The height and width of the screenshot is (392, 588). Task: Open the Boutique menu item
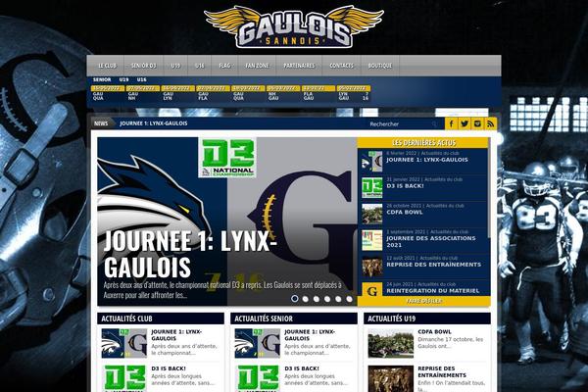[x=380, y=66]
